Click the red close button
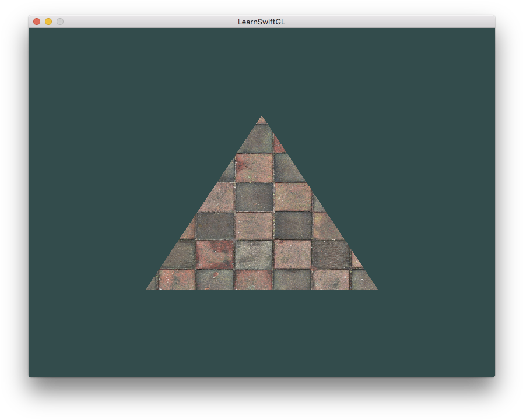 click(36, 21)
